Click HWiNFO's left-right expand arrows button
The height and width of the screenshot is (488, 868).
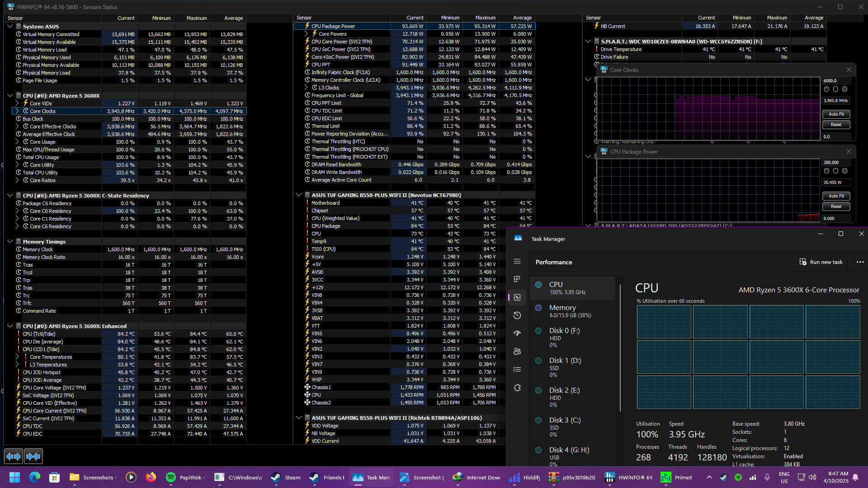point(14,456)
